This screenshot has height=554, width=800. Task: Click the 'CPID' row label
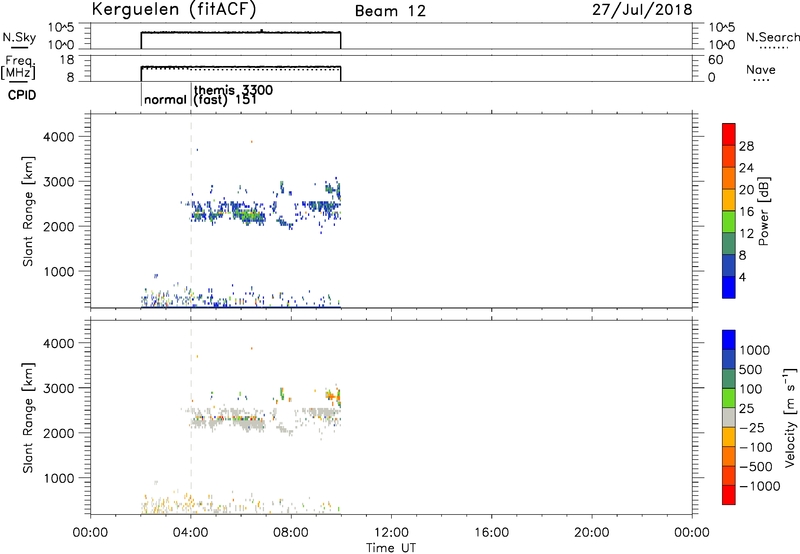22,95
